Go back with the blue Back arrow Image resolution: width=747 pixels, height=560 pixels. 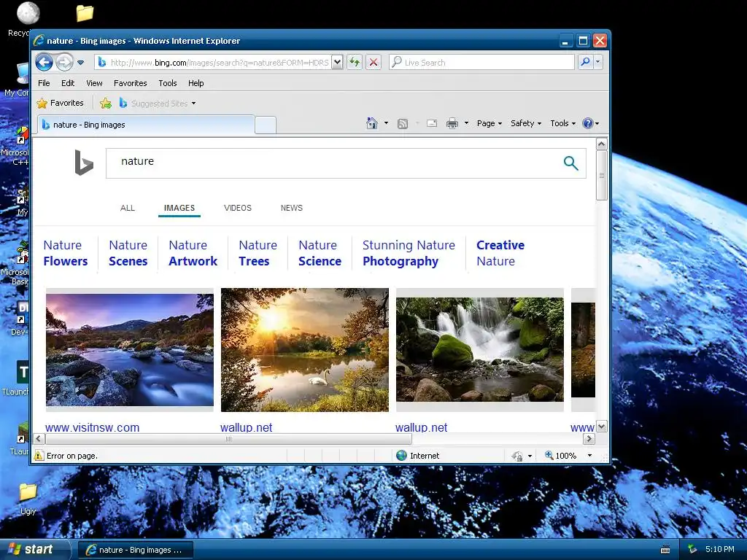pos(44,63)
